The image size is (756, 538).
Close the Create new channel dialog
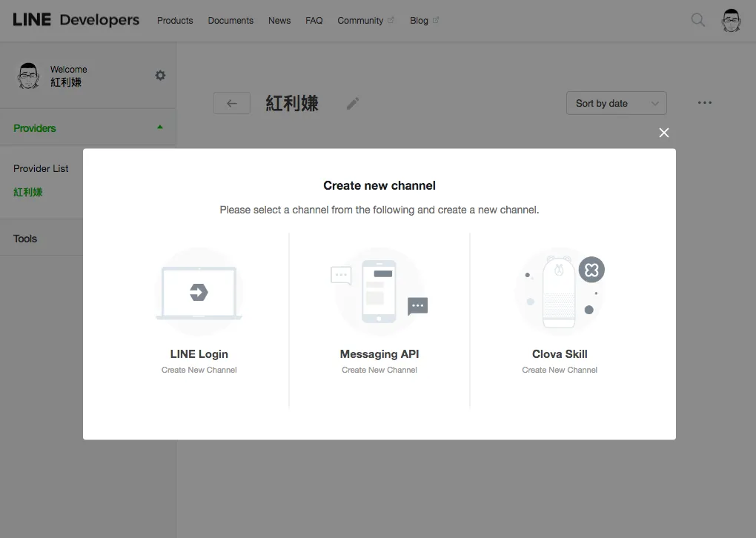click(663, 133)
